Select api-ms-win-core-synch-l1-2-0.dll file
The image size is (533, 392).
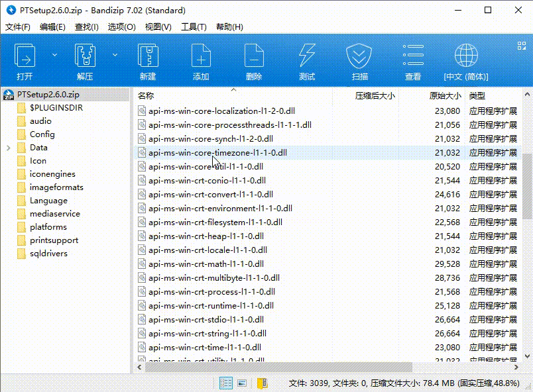click(211, 139)
